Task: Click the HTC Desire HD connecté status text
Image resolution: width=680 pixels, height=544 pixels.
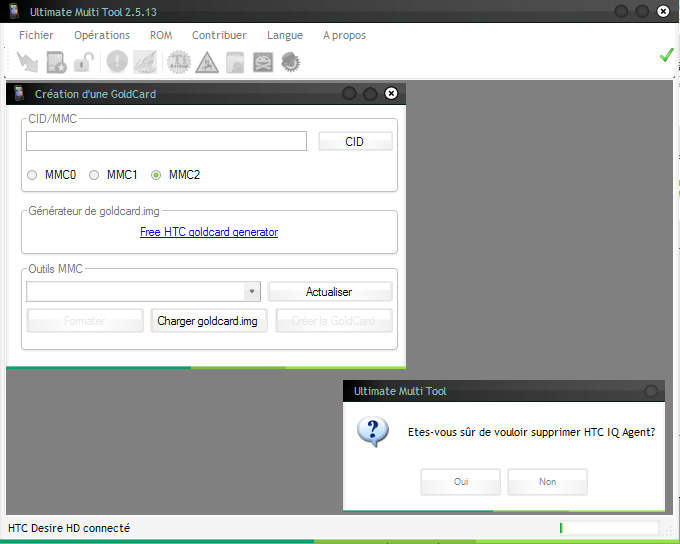Action: 69,528
